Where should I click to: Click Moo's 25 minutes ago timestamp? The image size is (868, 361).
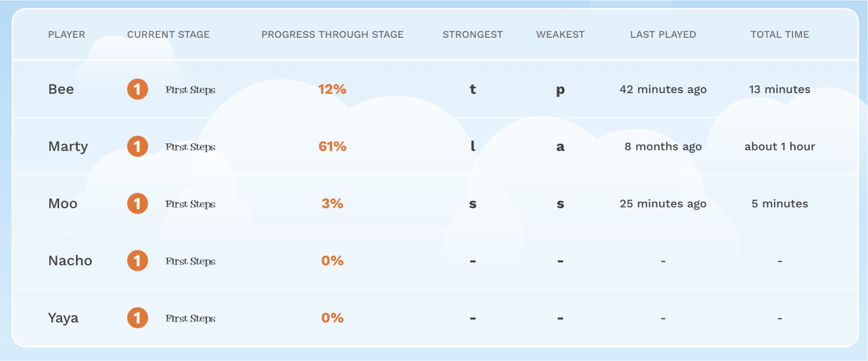(x=663, y=203)
